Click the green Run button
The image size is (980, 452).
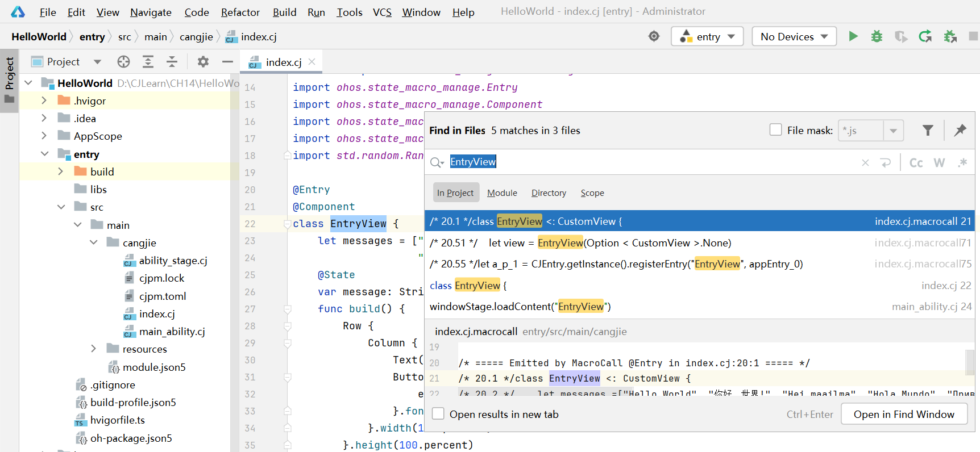tap(853, 36)
